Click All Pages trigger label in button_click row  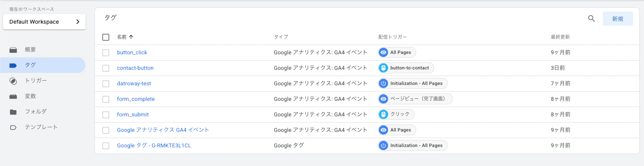(x=401, y=52)
